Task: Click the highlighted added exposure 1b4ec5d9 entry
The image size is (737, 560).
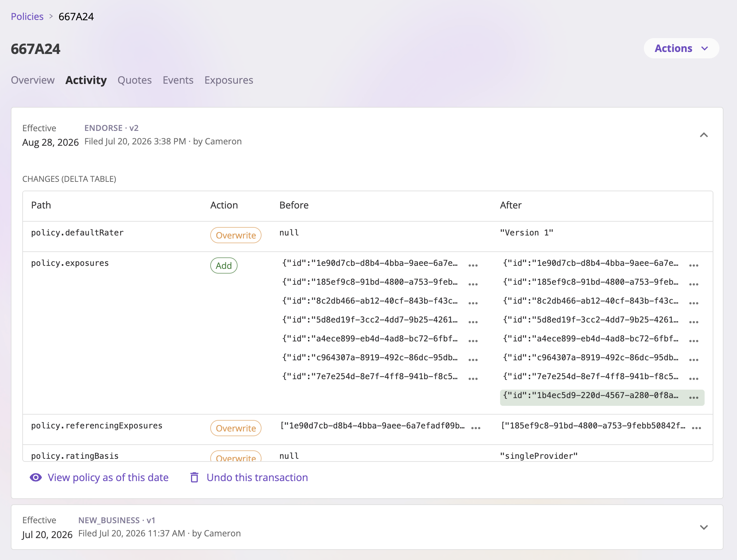Action: pyautogui.click(x=602, y=397)
